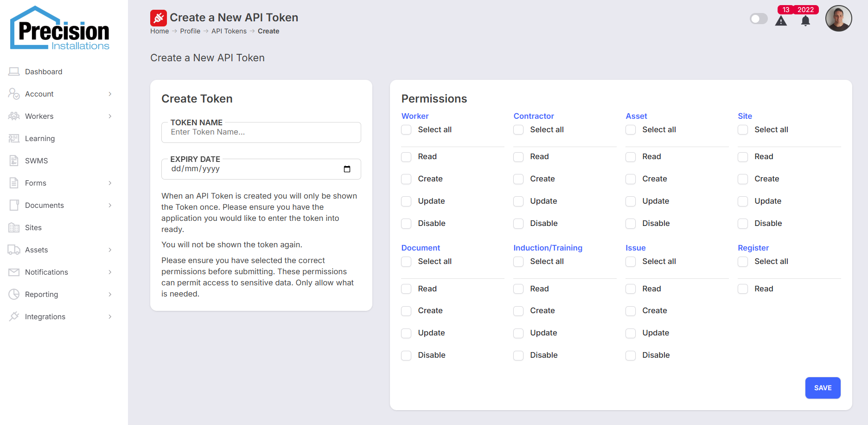The image size is (868, 425).
Task: Open Documents in the sidebar menu
Action: click(45, 205)
